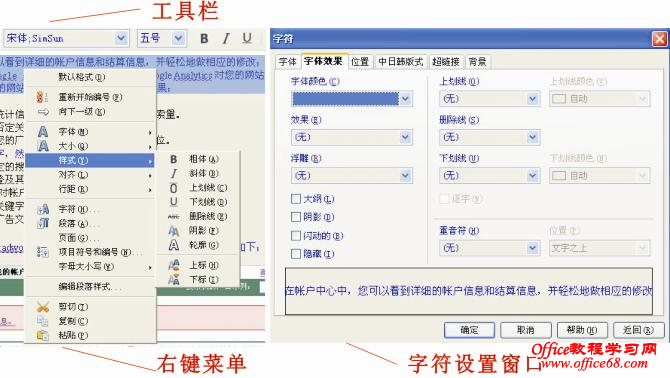Close the 字符 dialog window

coord(659,39)
